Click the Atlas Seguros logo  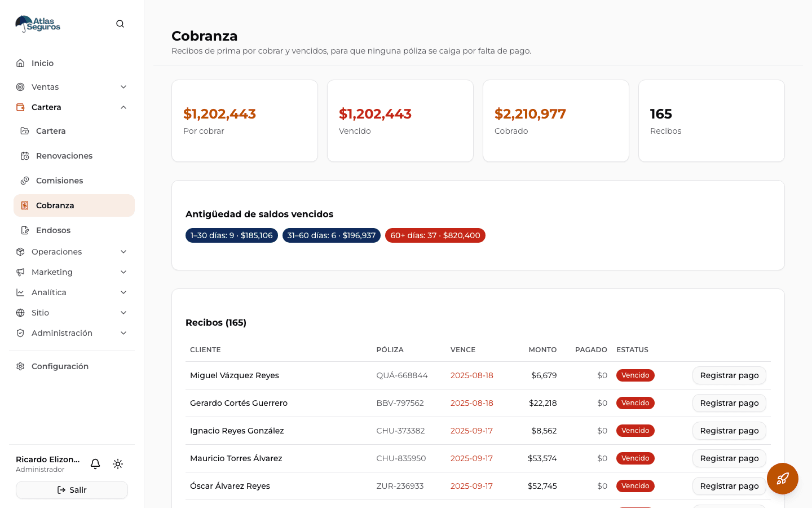[38, 24]
